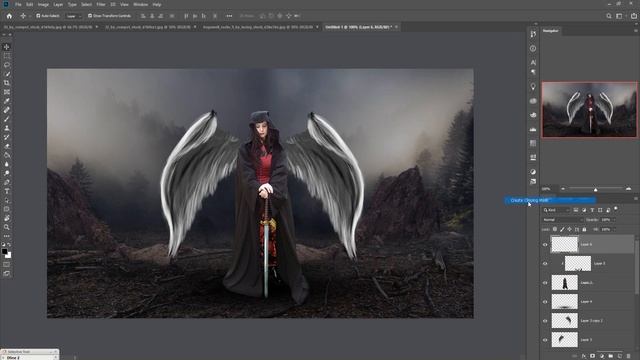The width and height of the screenshot is (640, 360).
Task: Delete layer trash icon
Action: [x=629, y=356]
